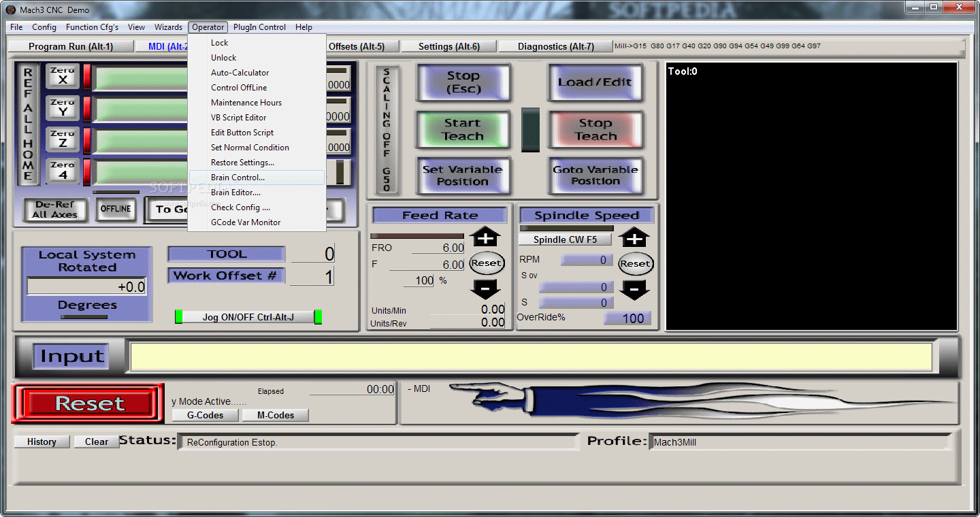This screenshot has width=980, height=517.
Task: Choose Edit Button Script menu entry
Action: (257, 133)
